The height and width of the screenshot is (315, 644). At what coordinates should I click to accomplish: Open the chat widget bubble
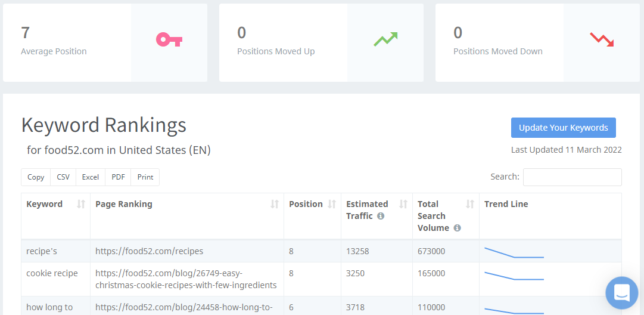[x=621, y=293]
